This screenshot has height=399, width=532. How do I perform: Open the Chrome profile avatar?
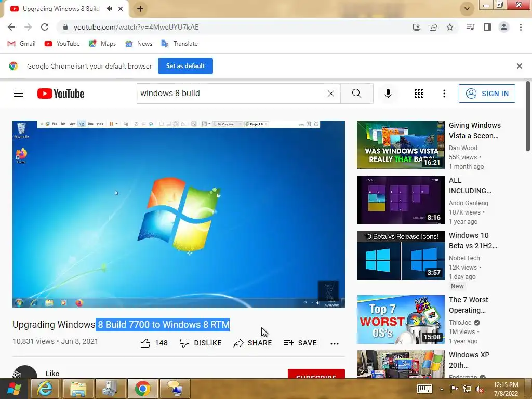point(504,27)
